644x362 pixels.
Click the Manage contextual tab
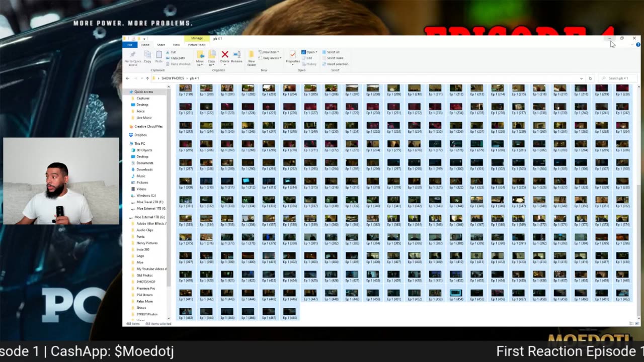[197, 38]
